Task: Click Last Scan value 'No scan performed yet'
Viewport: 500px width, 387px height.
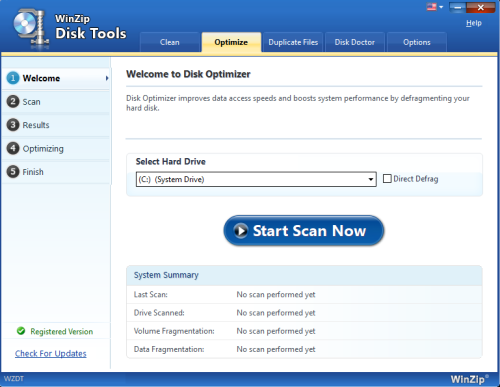Action: tap(276, 295)
